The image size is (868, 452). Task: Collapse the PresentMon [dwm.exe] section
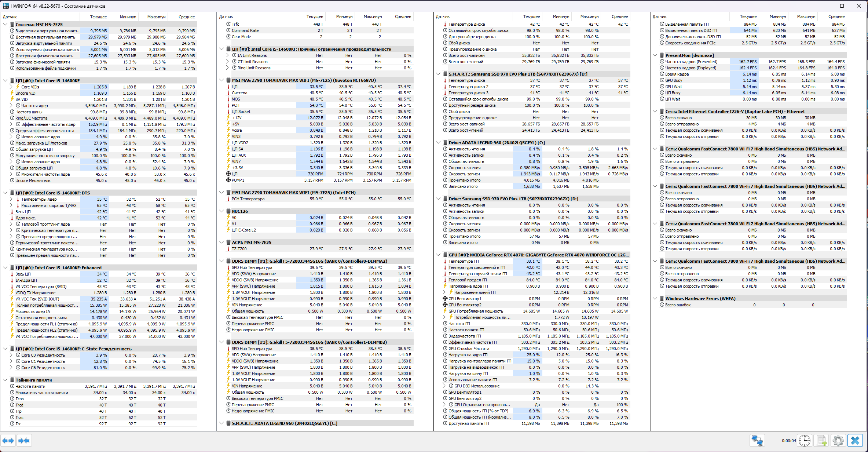[x=655, y=55]
